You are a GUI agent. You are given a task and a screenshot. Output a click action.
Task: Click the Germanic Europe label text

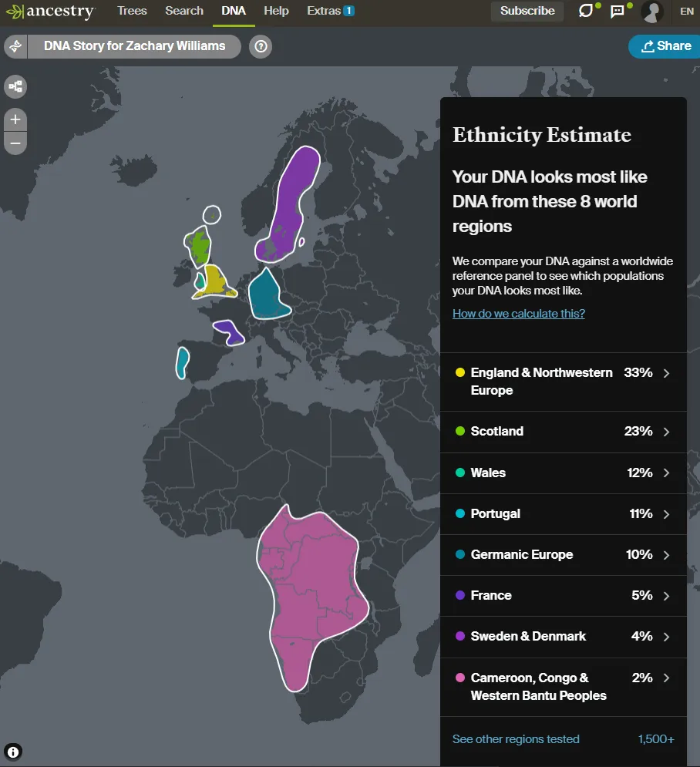[521, 554]
